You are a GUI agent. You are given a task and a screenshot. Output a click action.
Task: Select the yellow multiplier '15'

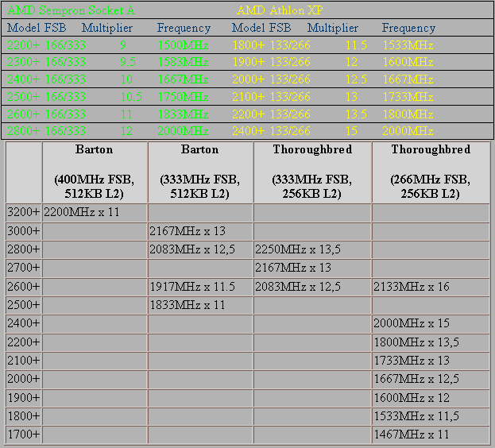351,130
